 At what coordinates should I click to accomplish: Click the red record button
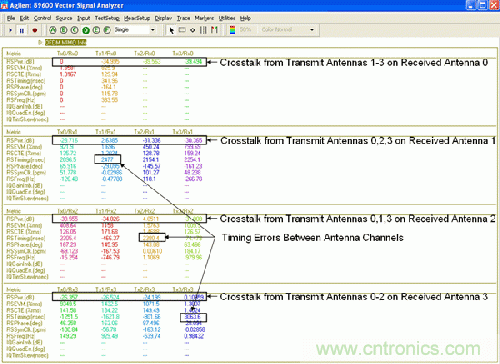pos(35,30)
